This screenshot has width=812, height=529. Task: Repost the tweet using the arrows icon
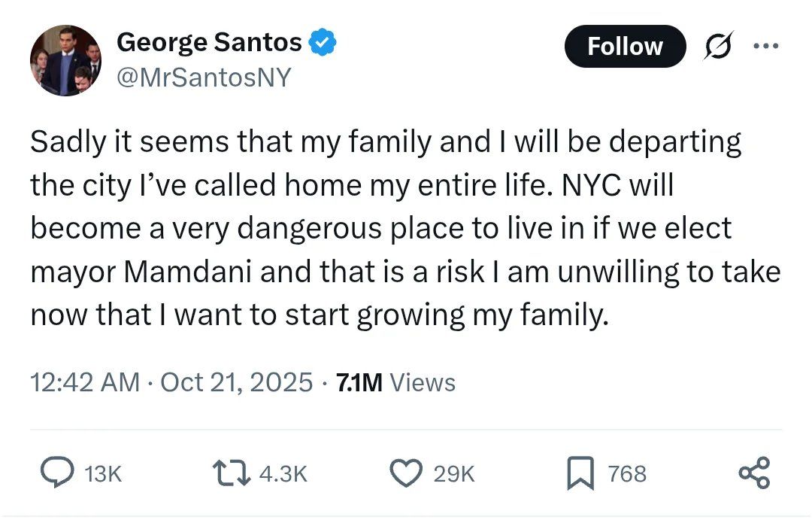tap(229, 473)
